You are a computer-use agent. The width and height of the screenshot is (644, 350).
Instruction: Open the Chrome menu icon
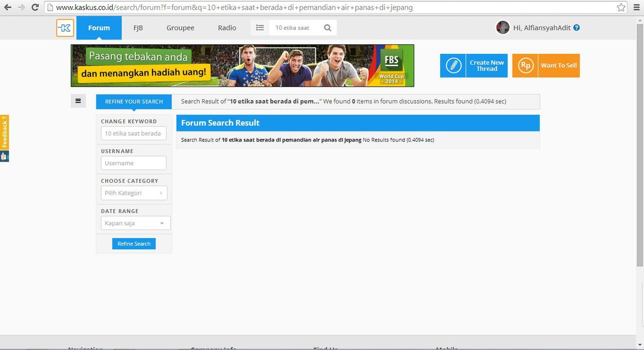[636, 7]
